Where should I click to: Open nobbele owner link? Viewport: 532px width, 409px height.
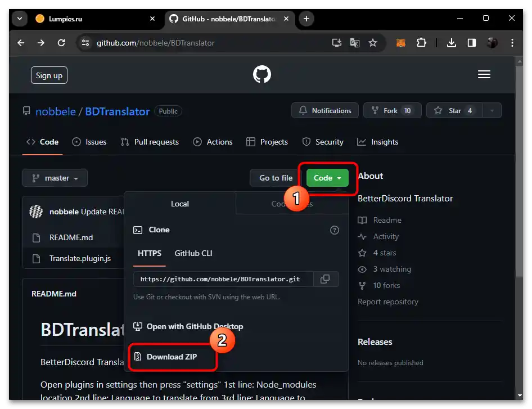(x=56, y=111)
